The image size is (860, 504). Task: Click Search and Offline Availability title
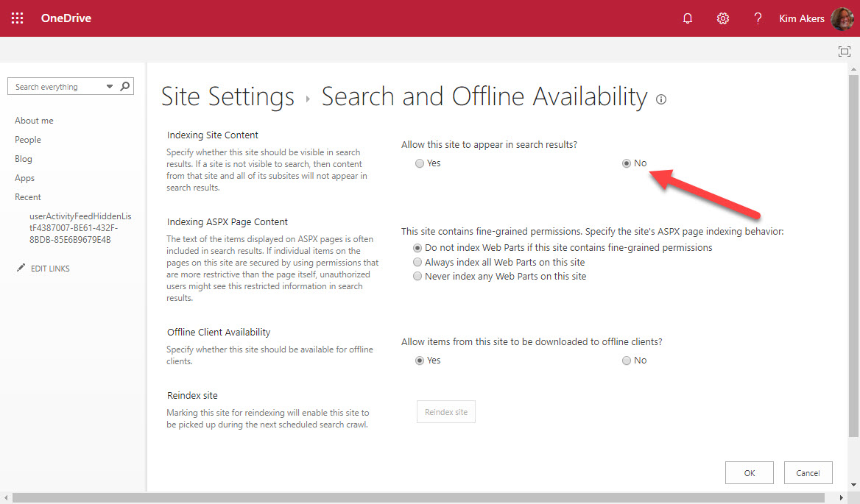[484, 97]
